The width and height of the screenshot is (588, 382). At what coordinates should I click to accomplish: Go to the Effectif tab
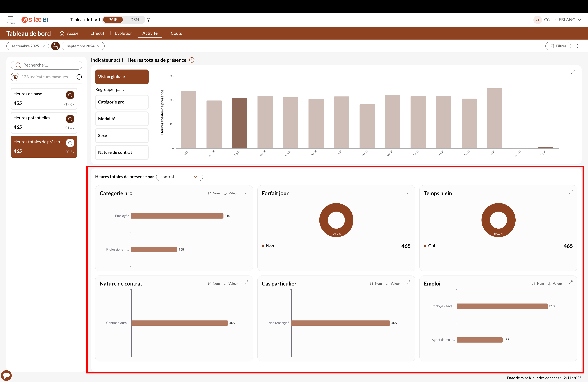97,33
